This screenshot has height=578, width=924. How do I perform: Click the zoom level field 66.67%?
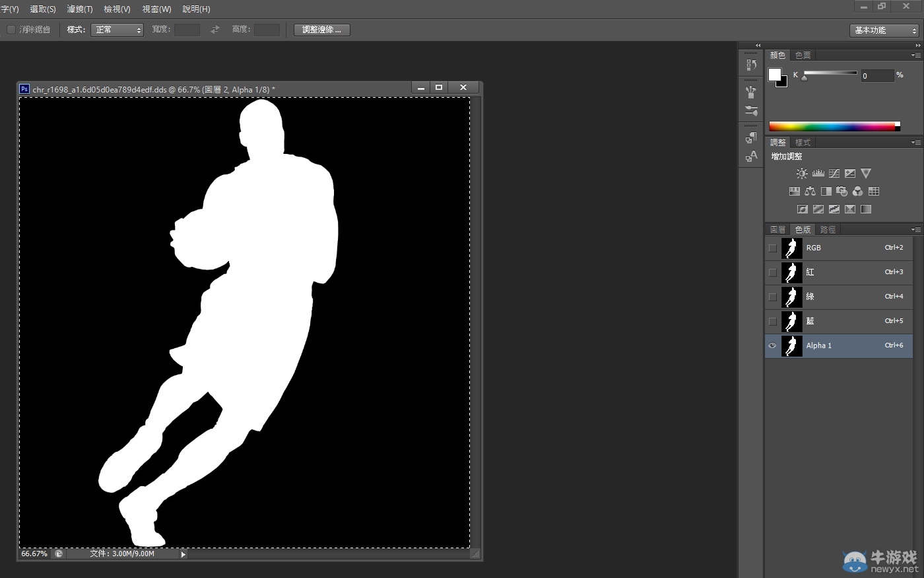coord(34,554)
